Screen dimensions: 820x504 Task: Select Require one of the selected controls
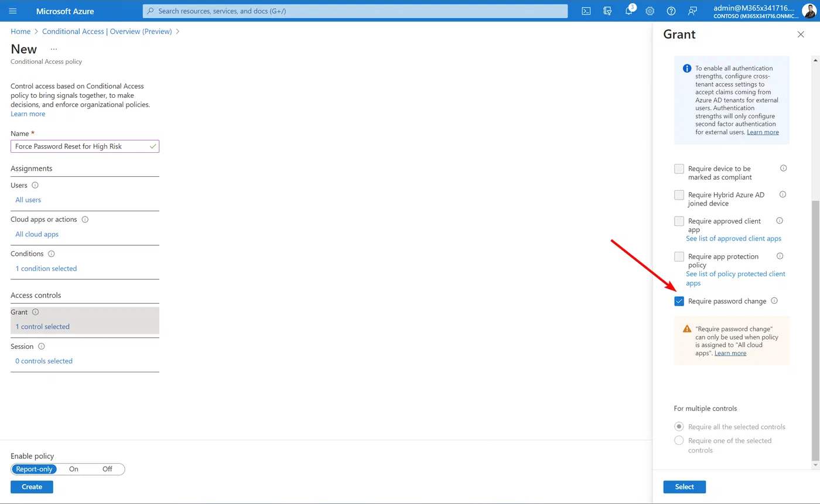(679, 441)
